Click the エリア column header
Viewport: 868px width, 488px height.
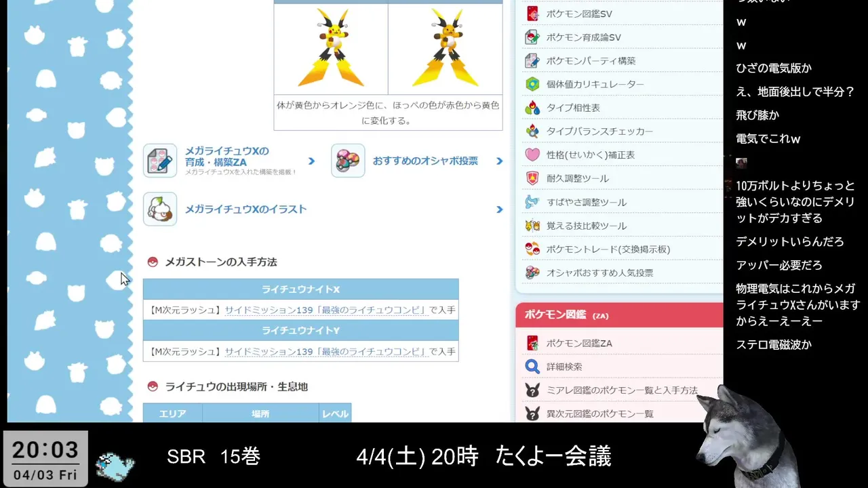click(172, 413)
